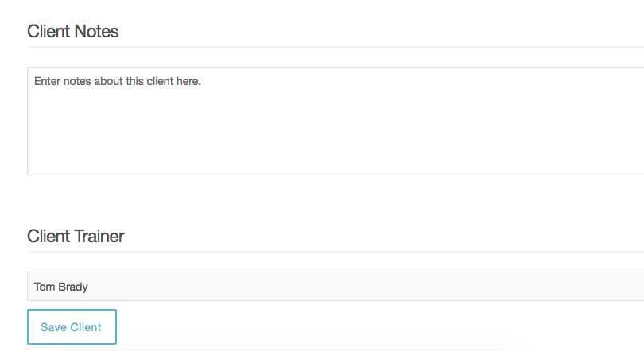Open the Client Trainer dropdown

(334, 287)
